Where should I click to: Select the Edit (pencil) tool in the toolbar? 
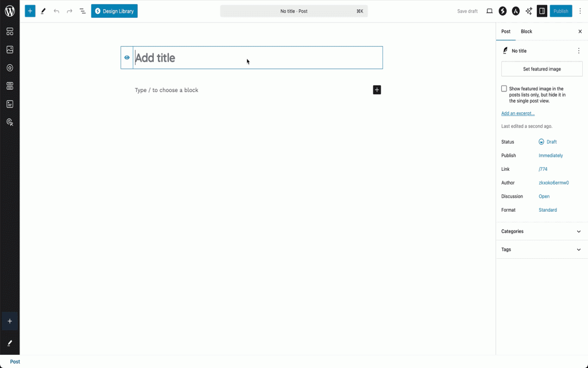pos(43,10)
